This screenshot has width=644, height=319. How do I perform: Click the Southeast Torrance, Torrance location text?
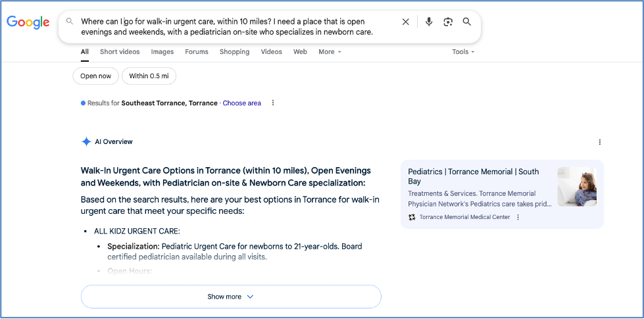[x=169, y=103]
